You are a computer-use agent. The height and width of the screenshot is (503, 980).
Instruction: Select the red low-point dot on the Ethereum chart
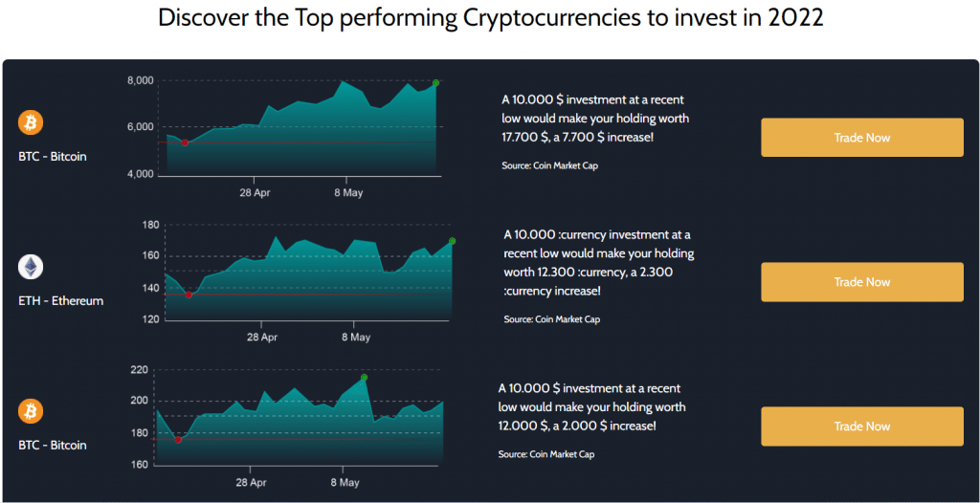pyautogui.click(x=189, y=295)
